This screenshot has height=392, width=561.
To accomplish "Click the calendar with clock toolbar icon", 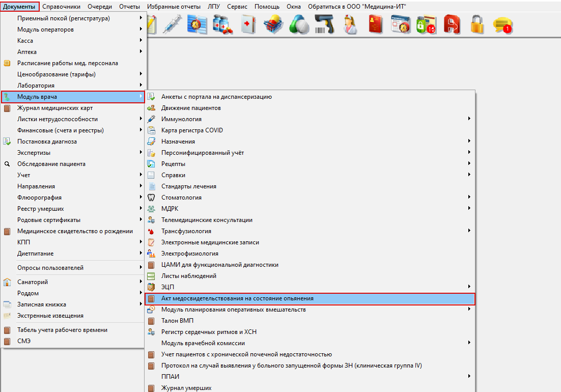I will pos(401,24).
